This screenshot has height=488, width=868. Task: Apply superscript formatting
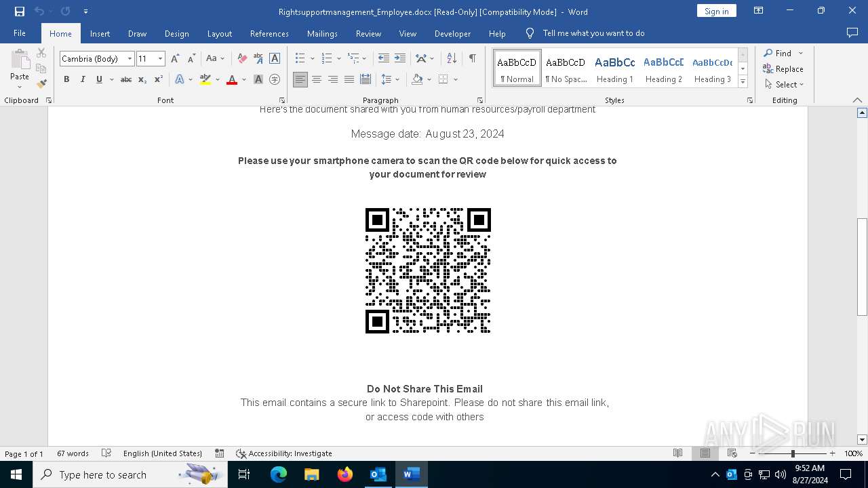159,79
